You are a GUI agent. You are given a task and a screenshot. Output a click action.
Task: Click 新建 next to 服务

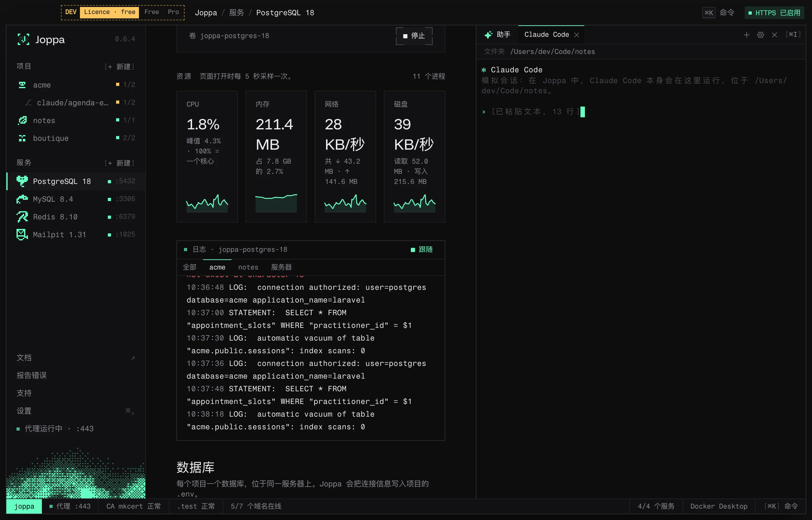point(120,163)
